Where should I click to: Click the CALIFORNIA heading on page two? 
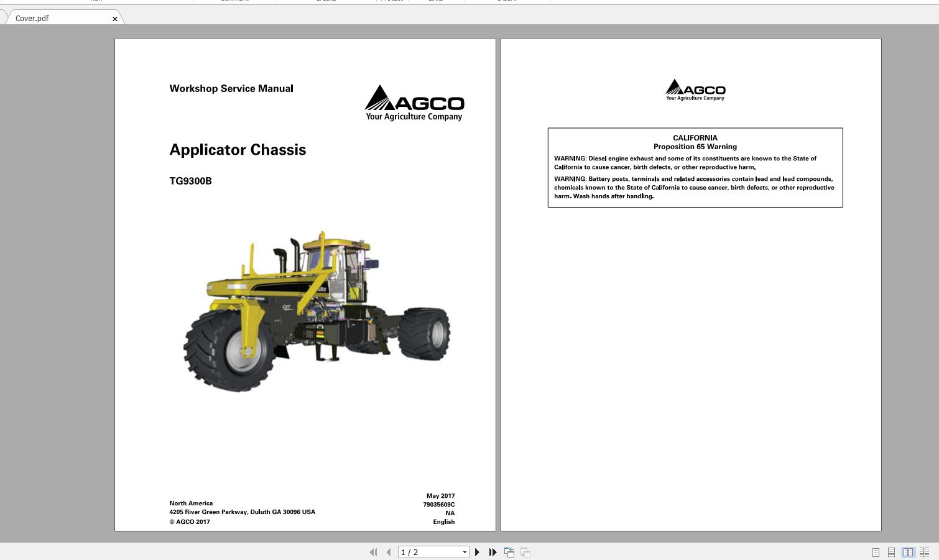point(695,138)
